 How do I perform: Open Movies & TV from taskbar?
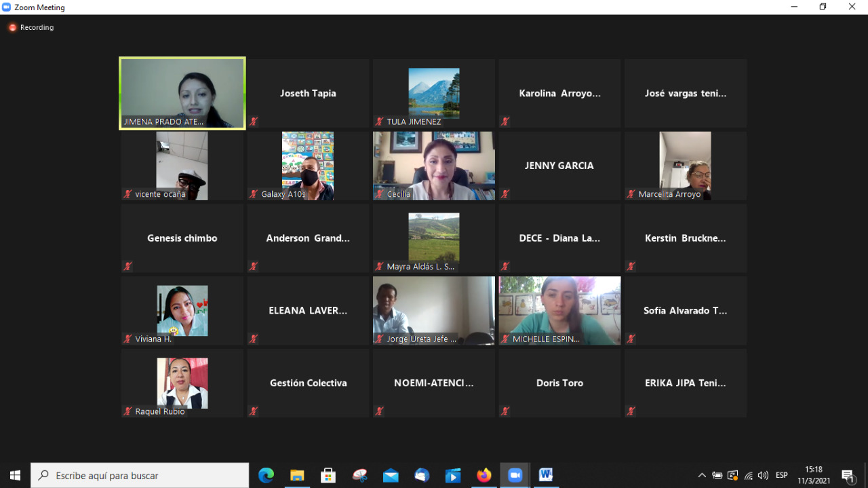(x=453, y=476)
